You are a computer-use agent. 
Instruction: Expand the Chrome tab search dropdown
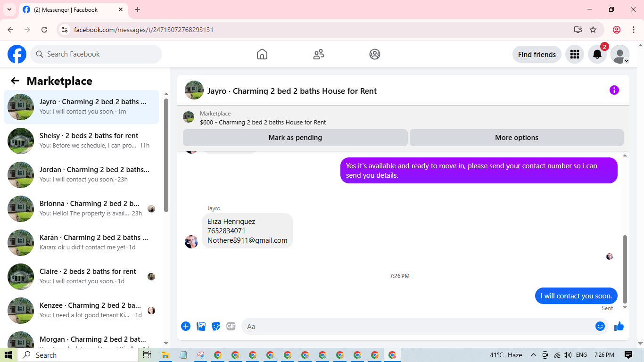[x=9, y=9]
